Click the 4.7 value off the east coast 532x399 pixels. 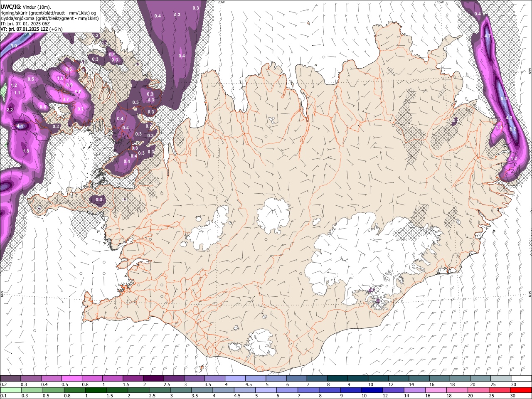[x=488, y=36]
